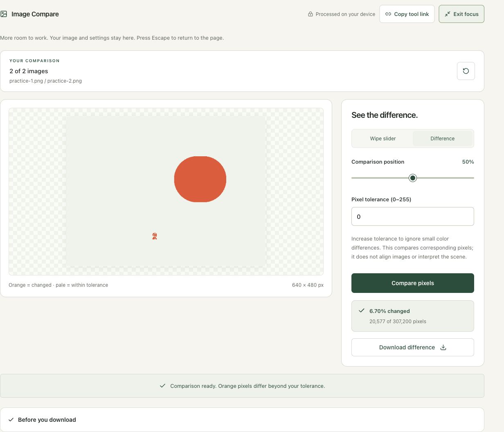Click the link icon in Copy tool link
The height and width of the screenshot is (432, 504).
click(x=388, y=14)
